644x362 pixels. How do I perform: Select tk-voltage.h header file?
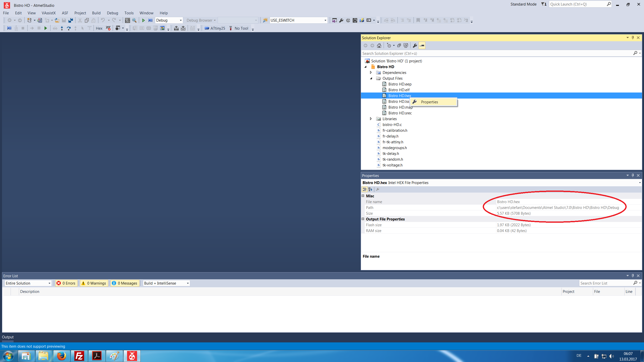(392, 165)
